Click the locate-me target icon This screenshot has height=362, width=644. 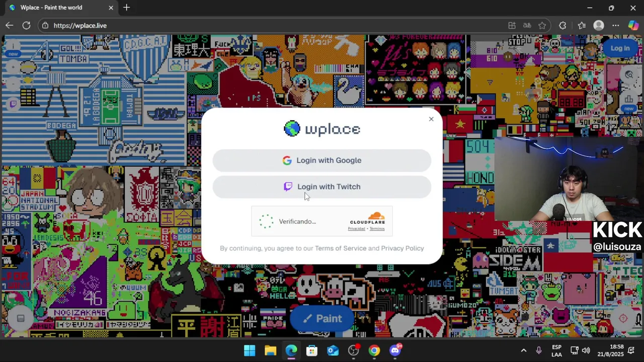pyautogui.click(x=623, y=319)
